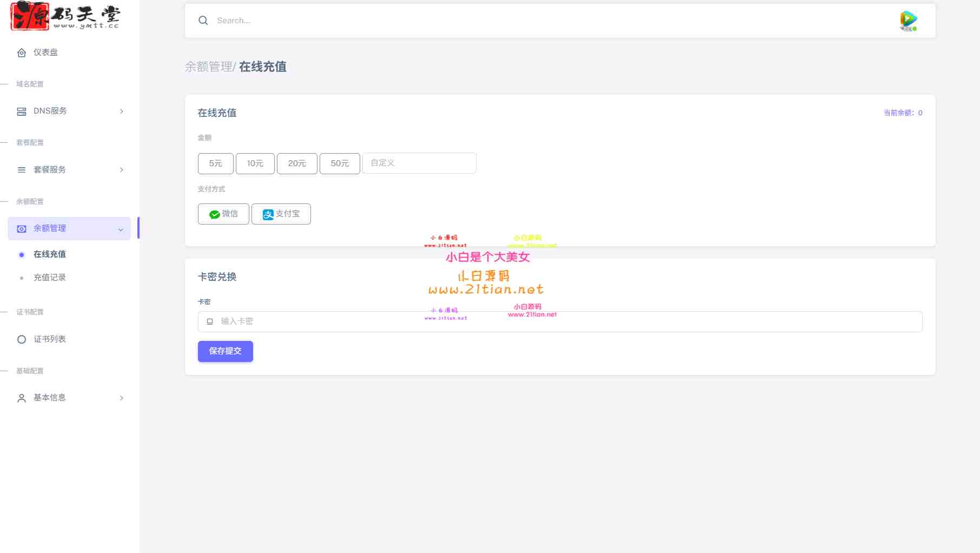Click the 余额管理 wallet icon in sidebar
The image size is (980, 553).
click(x=22, y=228)
